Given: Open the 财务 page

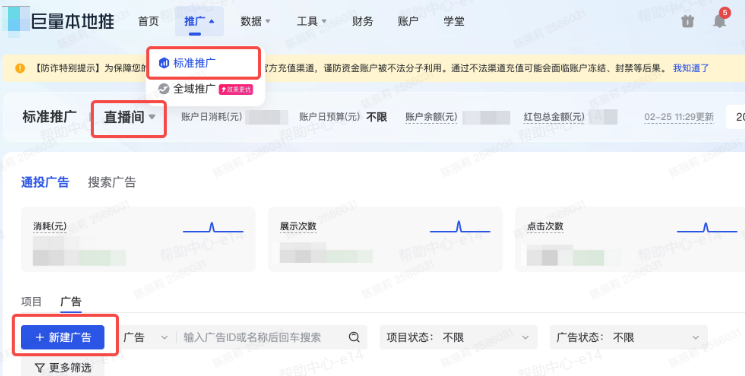Looking at the screenshot, I should point(363,21).
